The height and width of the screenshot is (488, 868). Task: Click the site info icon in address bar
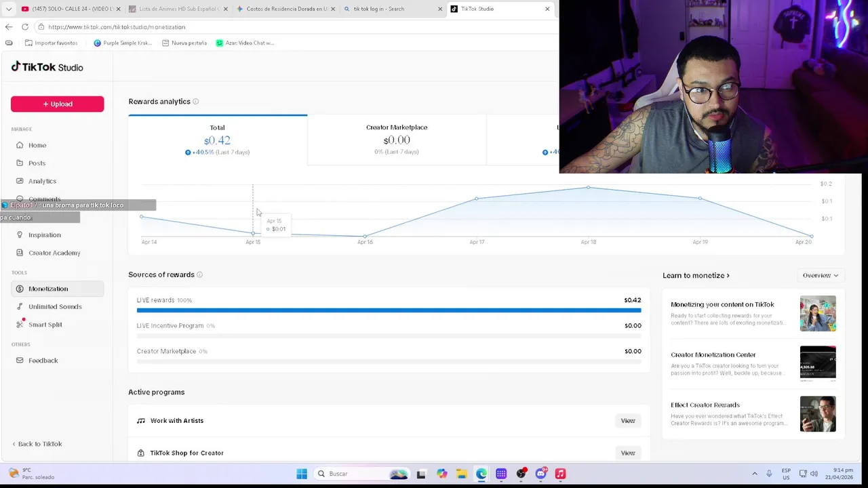[41, 27]
